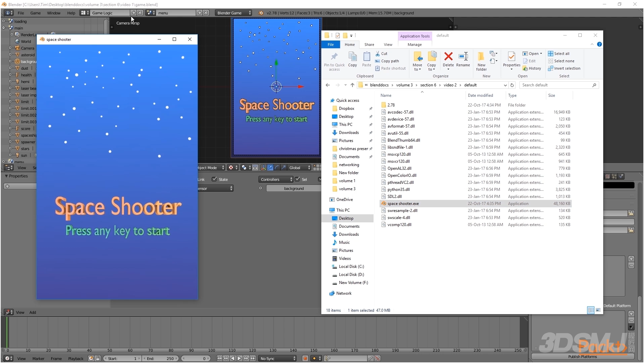Click the timeline Start frame field
The image size is (644, 363).
pos(122,358)
